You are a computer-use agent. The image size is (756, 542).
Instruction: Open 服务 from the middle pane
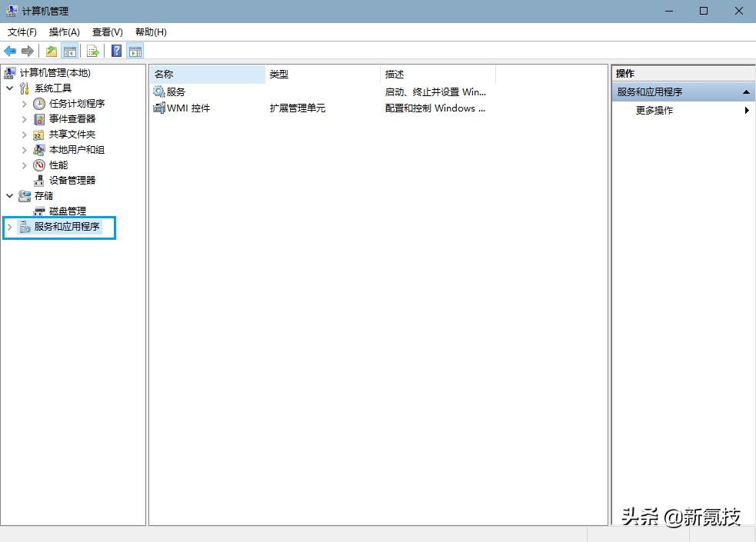point(175,91)
